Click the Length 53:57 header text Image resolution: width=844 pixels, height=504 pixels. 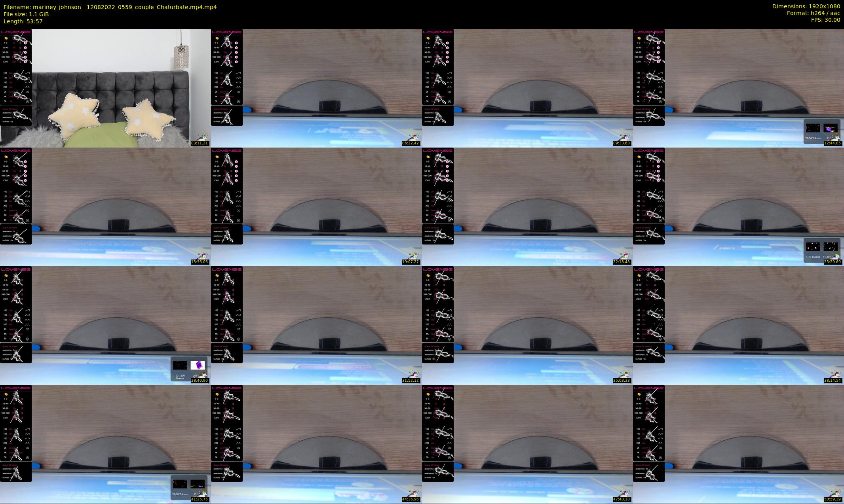click(23, 21)
